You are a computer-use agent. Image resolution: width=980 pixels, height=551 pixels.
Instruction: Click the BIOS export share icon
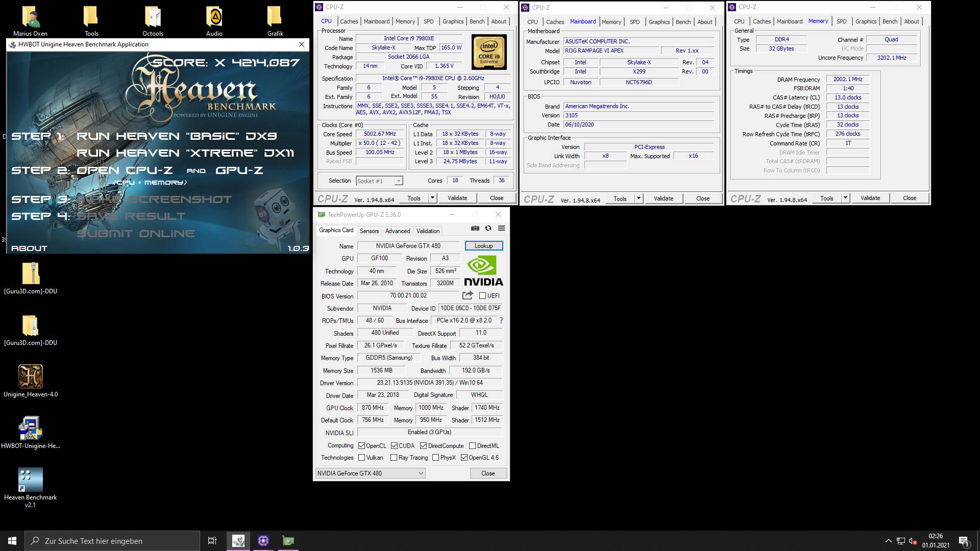(x=468, y=295)
